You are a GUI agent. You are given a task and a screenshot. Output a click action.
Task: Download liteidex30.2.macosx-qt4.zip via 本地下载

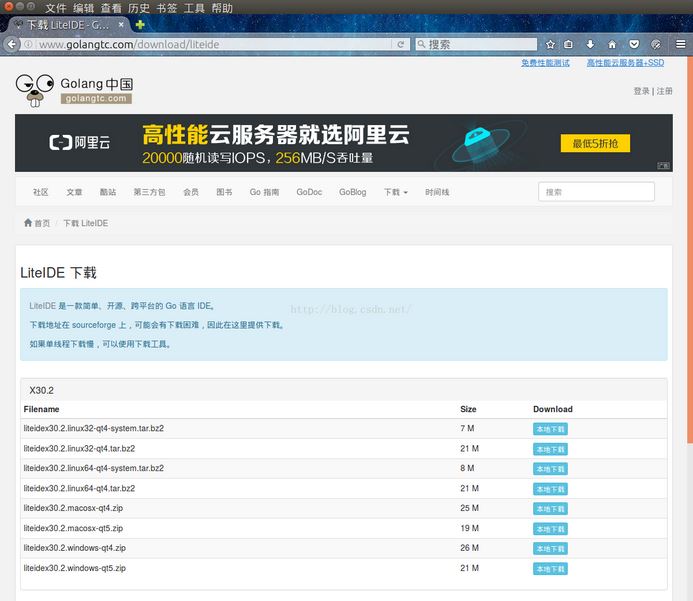point(550,509)
